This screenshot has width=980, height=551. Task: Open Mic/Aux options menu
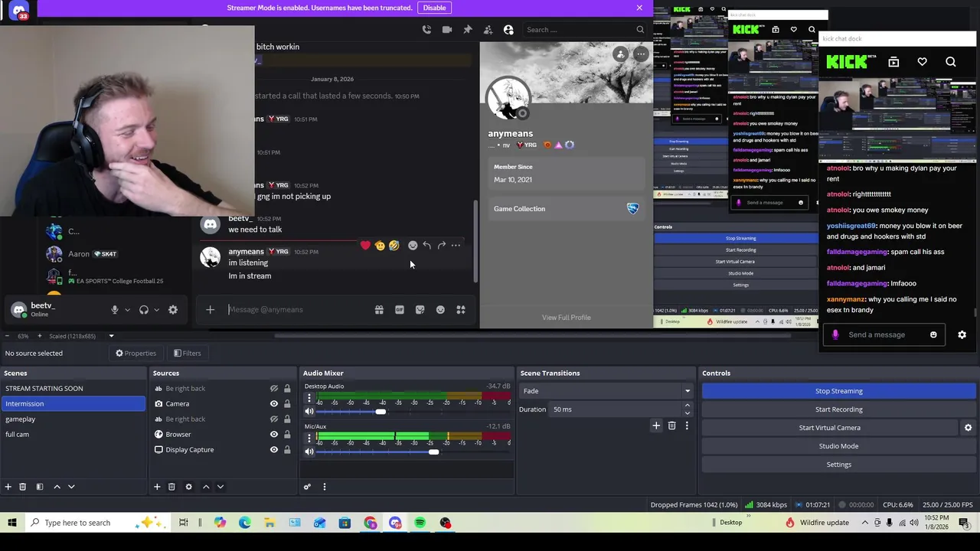coord(309,438)
